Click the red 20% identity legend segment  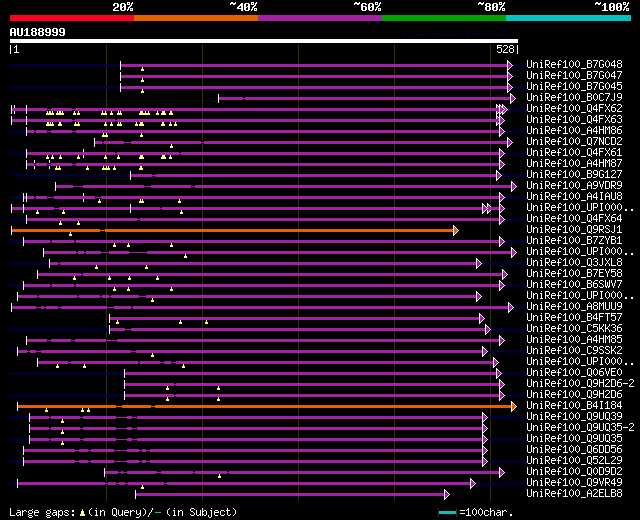[x=72, y=18]
